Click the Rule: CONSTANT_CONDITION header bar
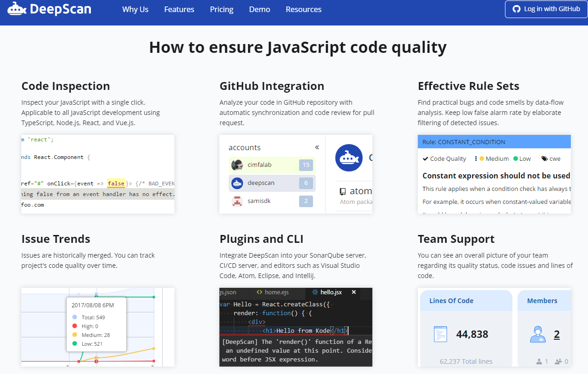Viewport: 588px width, 374px height. coord(494,142)
